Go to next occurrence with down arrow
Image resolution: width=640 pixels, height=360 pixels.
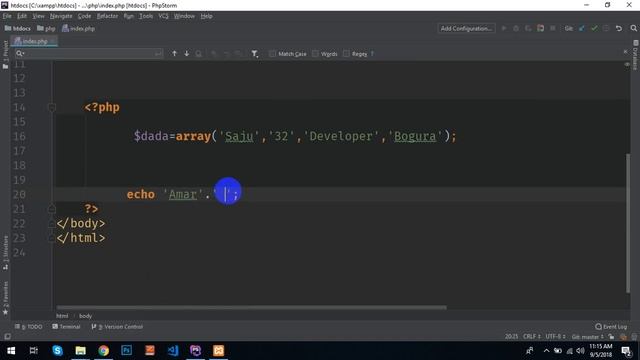(x=187, y=53)
